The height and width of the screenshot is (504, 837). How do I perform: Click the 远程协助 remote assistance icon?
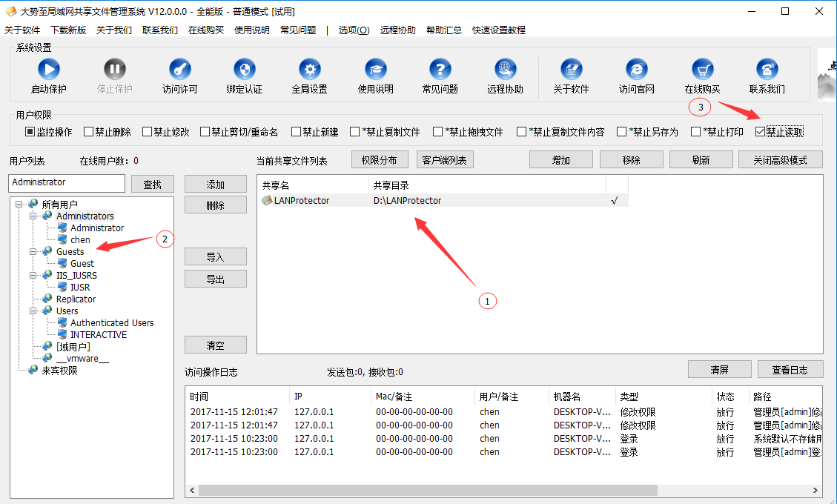(x=505, y=70)
